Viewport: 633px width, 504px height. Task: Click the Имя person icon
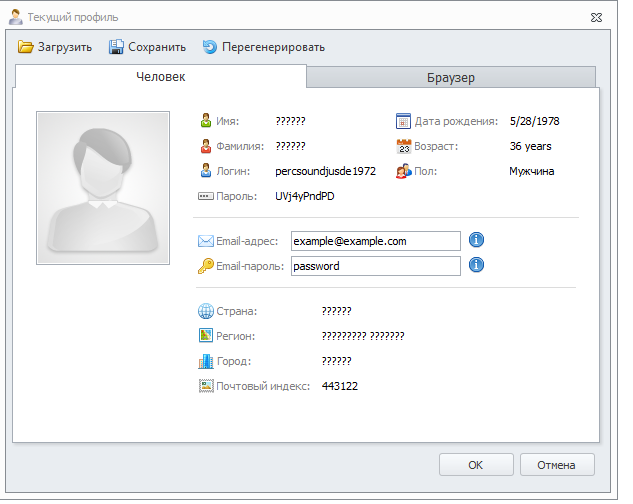click(206, 121)
